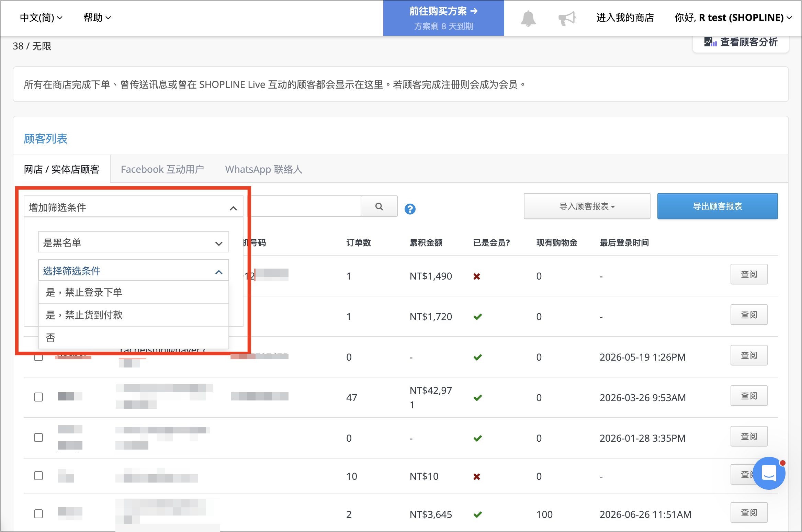
Task: Tick the checkbox for the 47-order customer
Action: pos(38,397)
